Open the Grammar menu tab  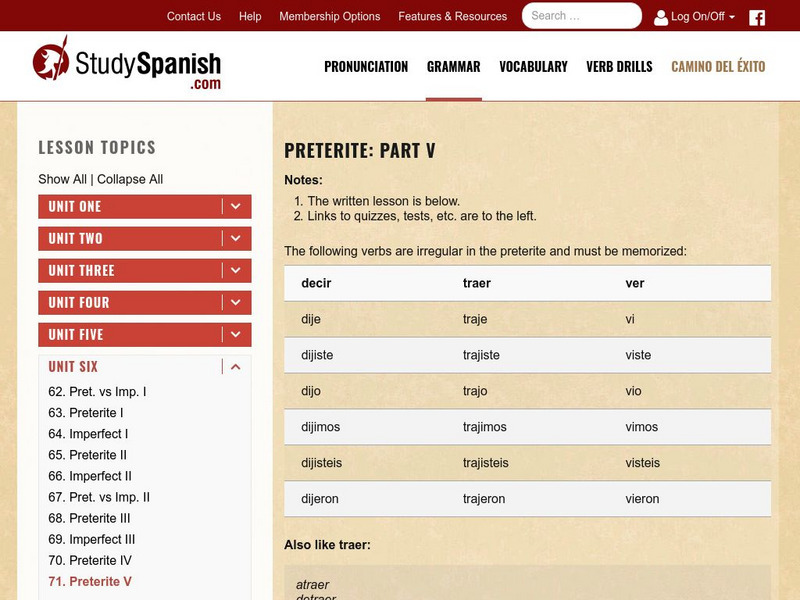(453, 67)
